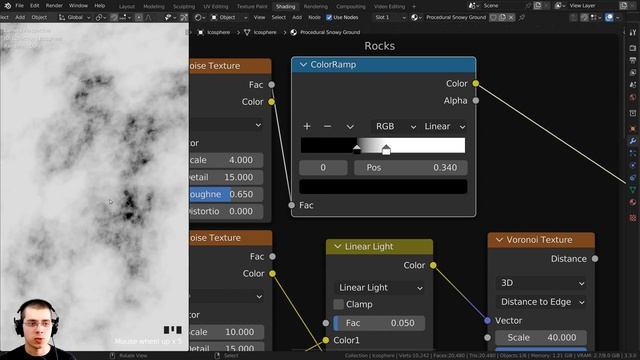The width and height of the screenshot is (640, 360).
Task: Click the Linear Light Fac 0.050 slider
Action: pos(379,323)
